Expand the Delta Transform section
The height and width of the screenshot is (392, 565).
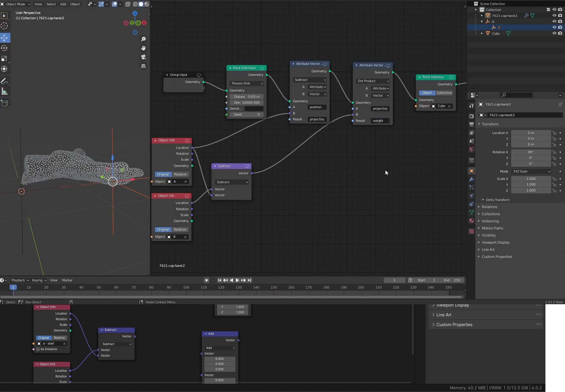click(497, 200)
